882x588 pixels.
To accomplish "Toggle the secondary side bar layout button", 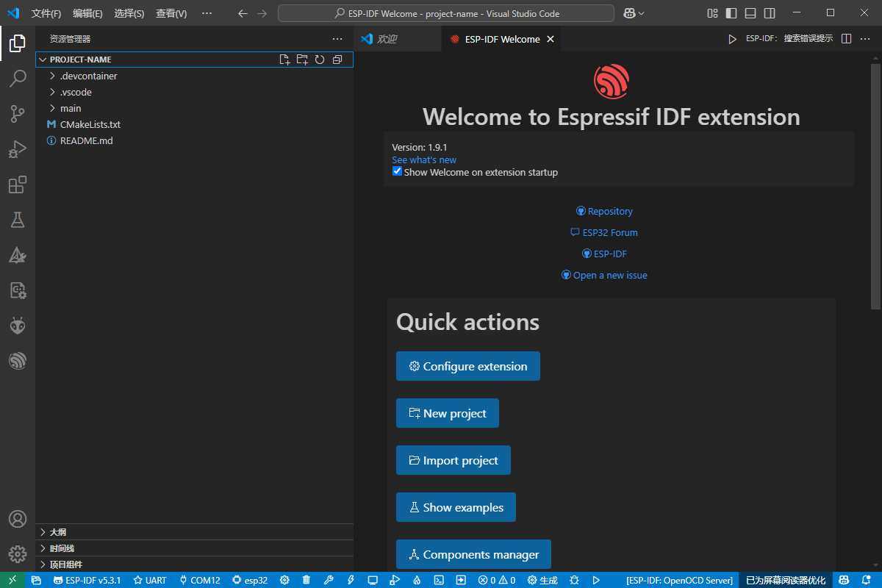I will 769,13.
